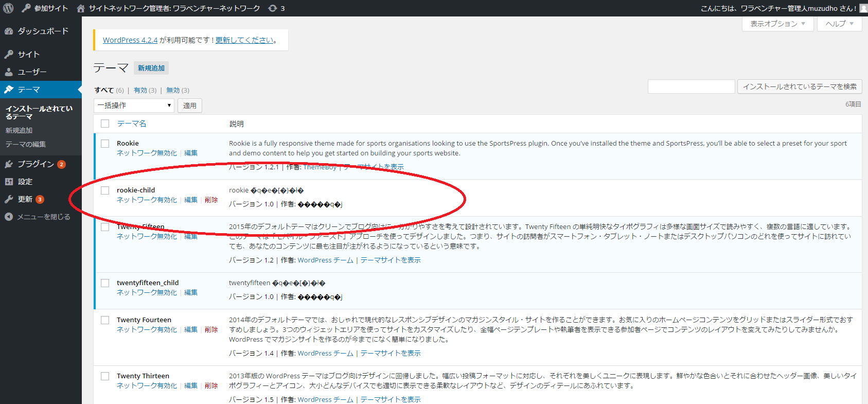Click the テーマ名 column header
868x404 pixels.
132,124
